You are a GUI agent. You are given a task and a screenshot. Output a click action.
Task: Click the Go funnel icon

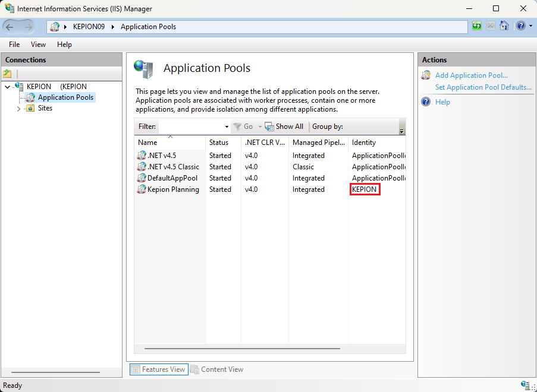237,127
